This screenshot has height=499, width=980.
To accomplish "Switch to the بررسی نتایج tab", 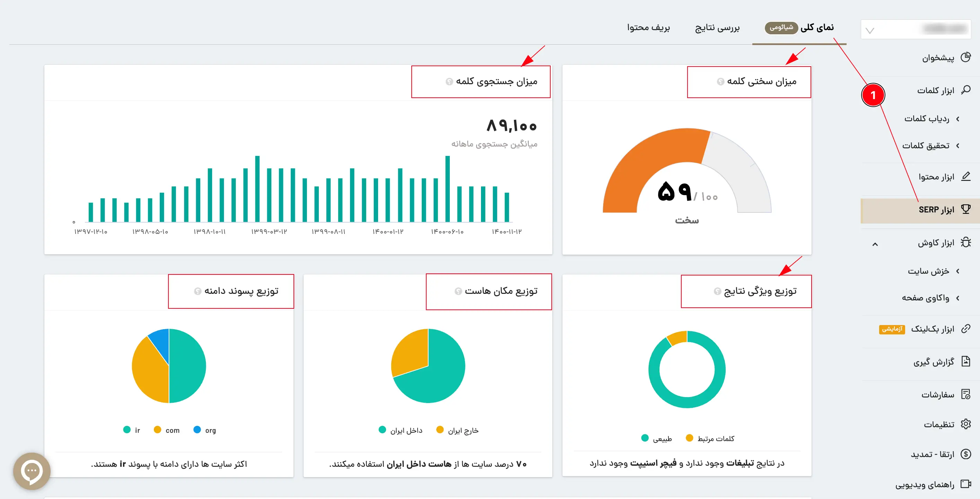I will click(717, 28).
